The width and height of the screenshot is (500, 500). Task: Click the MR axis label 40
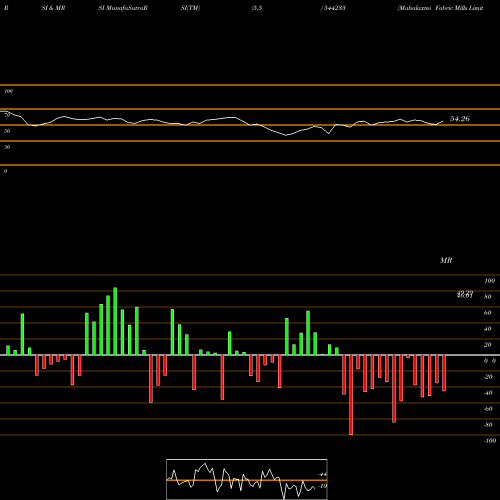point(488,329)
